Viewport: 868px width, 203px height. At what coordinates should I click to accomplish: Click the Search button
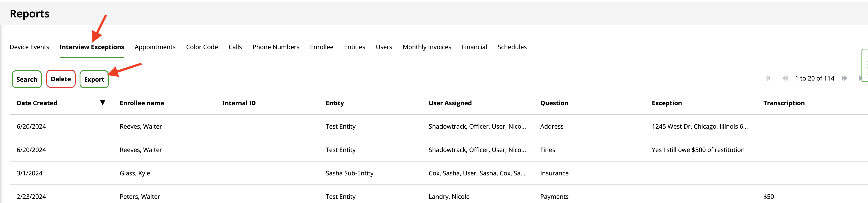27,79
